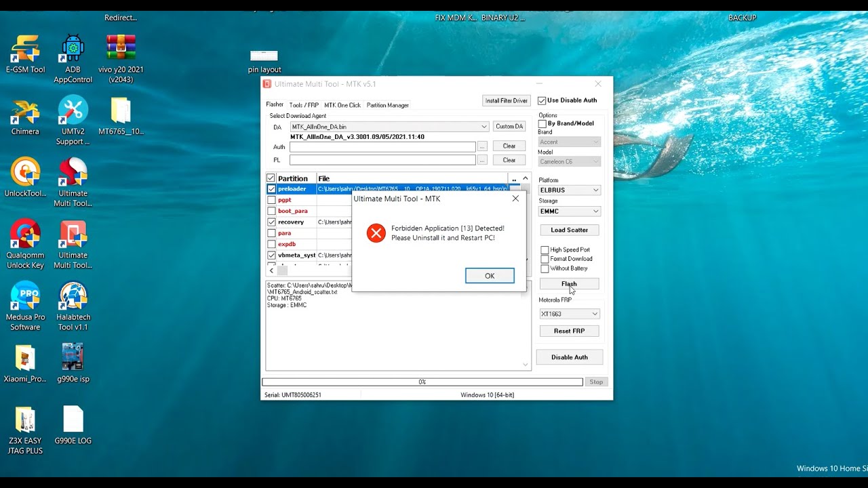Viewport: 868px width, 488px height.
Task: Click the Flash button
Action: tap(570, 284)
